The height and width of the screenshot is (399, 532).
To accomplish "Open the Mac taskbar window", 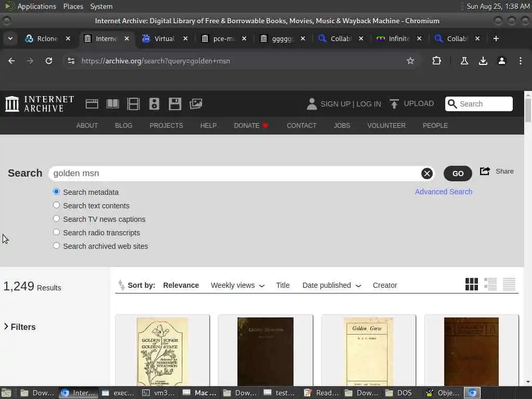I will (x=199, y=393).
